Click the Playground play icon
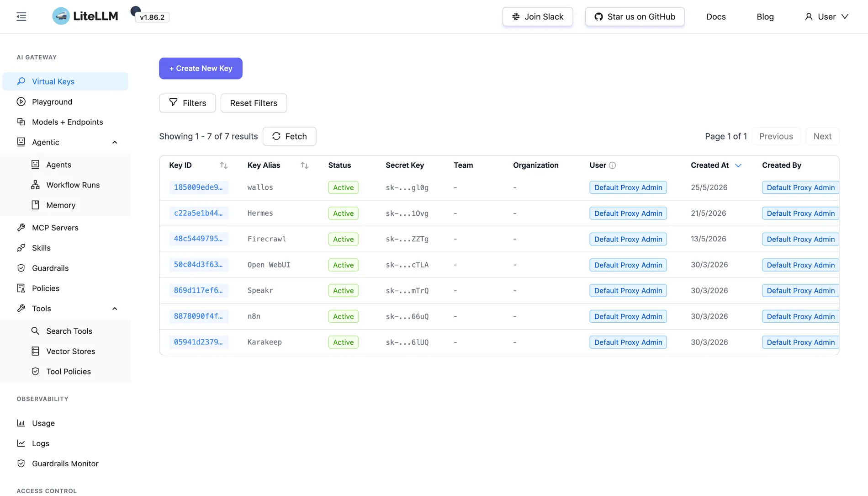The height and width of the screenshot is (496, 868). coord(21,101)
